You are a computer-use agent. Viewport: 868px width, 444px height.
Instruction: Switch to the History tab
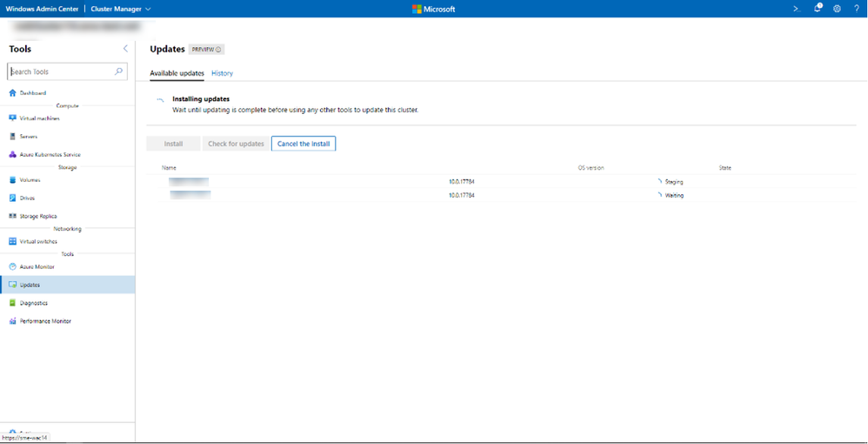pyautogui.click(x=222, y=73)
